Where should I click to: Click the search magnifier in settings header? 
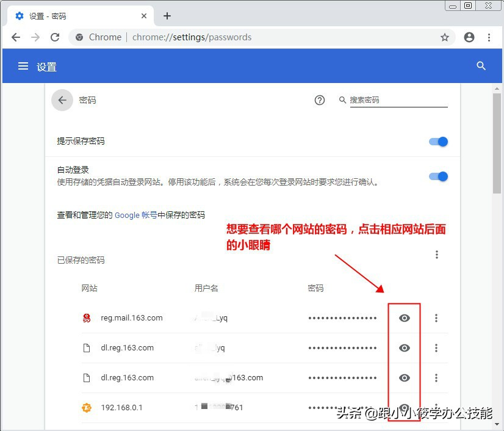481,66
